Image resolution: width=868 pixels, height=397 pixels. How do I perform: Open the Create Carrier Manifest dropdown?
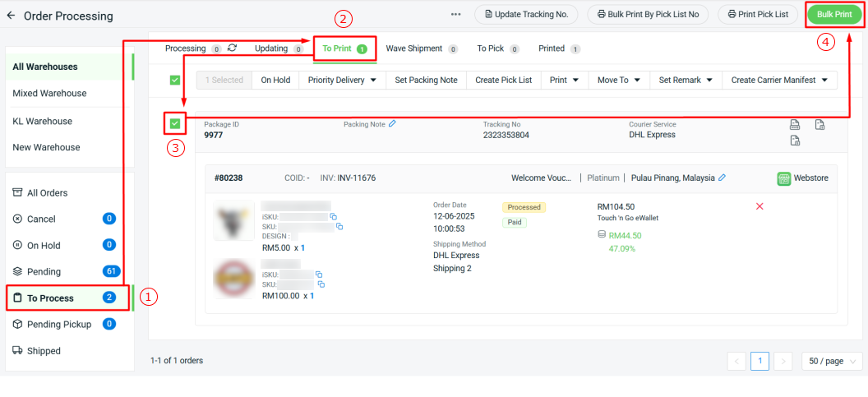[779, 81]
